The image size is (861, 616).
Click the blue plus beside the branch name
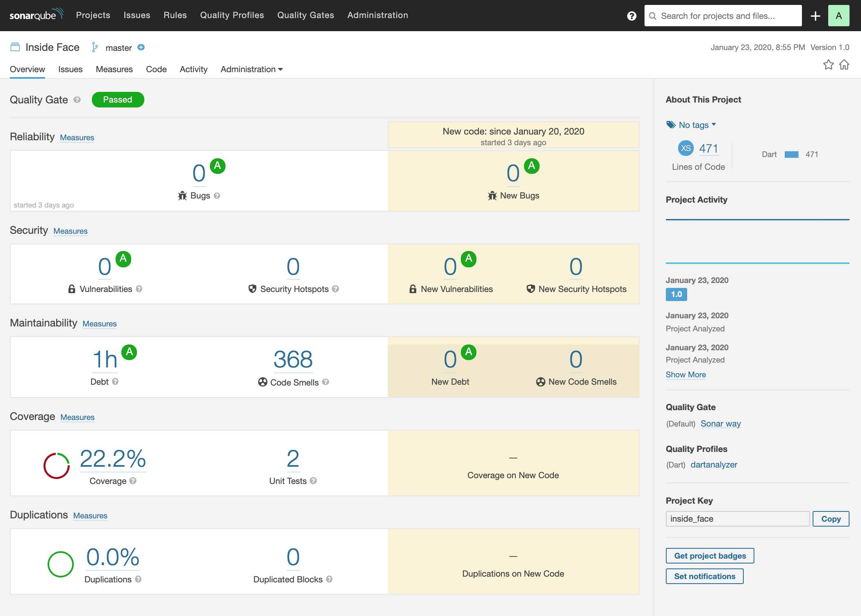pyautogui.click(x=141, y=48)
